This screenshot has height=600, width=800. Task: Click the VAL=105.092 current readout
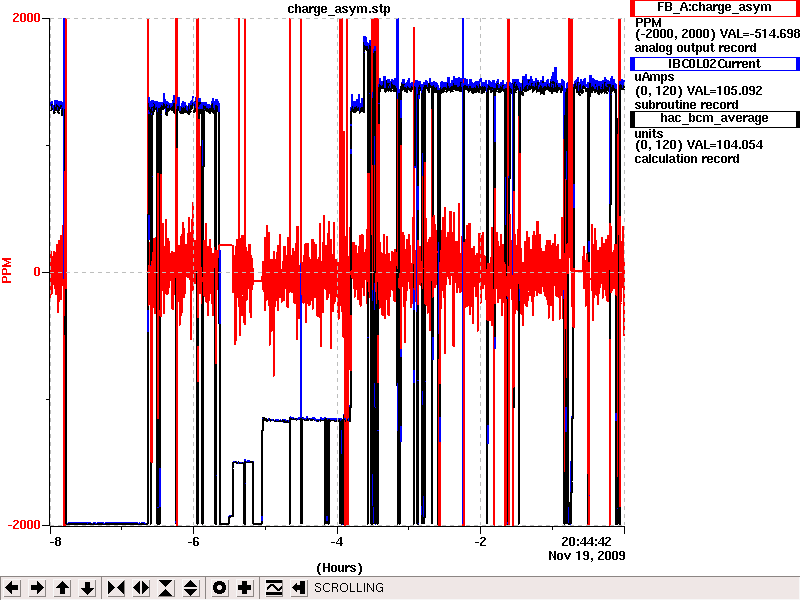pos(725,91)
